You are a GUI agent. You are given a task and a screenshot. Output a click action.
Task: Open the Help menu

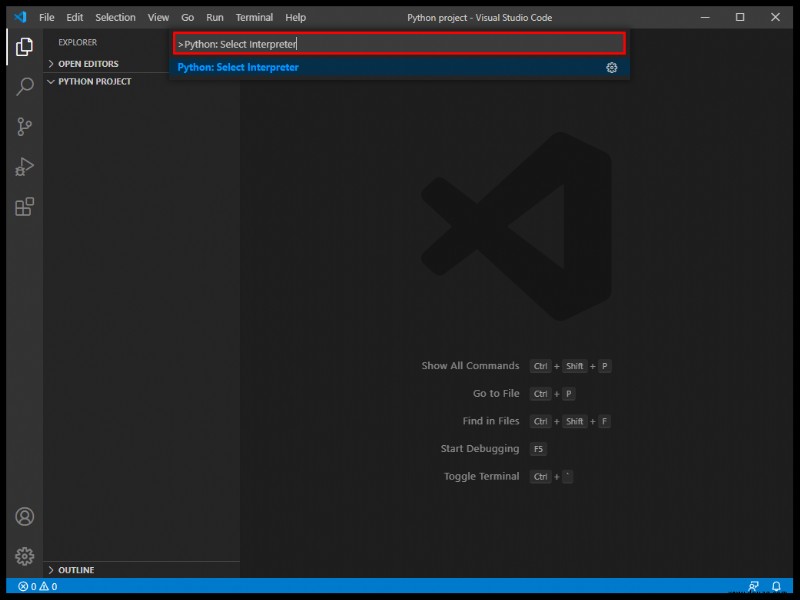pos(295,17)
